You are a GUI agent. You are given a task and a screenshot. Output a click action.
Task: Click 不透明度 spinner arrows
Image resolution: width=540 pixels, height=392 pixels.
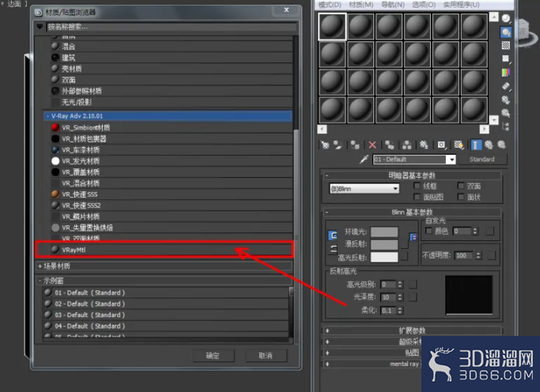478,255
